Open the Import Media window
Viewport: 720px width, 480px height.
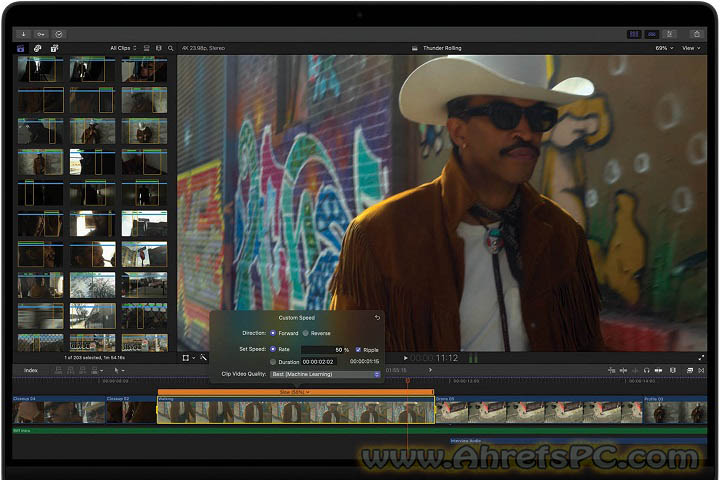(x=23, y=34)
